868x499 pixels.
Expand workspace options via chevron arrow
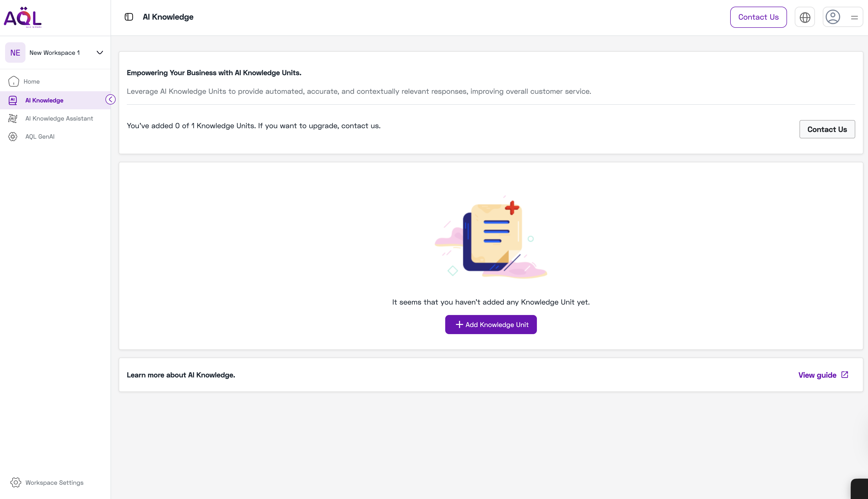pyautogui.click(x=99, y=52)
